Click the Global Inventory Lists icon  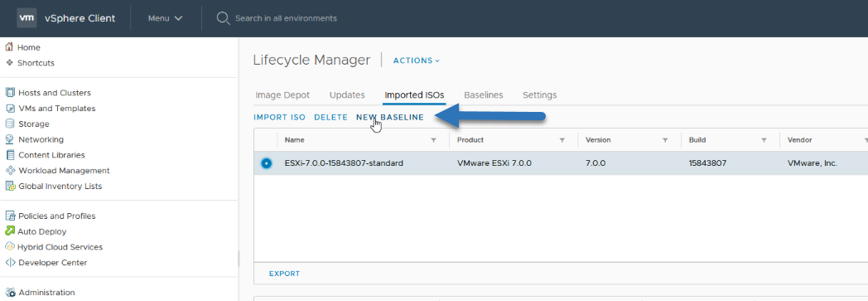pos(9,186)
